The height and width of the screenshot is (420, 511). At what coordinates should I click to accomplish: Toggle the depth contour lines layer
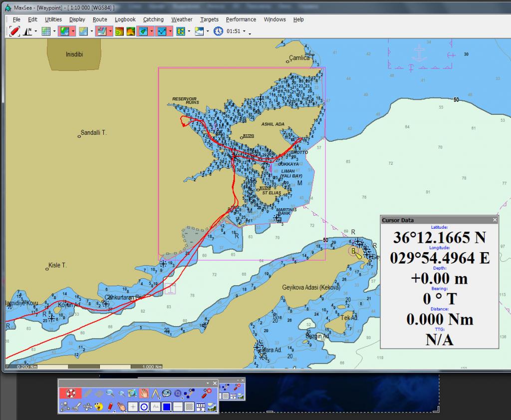tap(119, 31)
